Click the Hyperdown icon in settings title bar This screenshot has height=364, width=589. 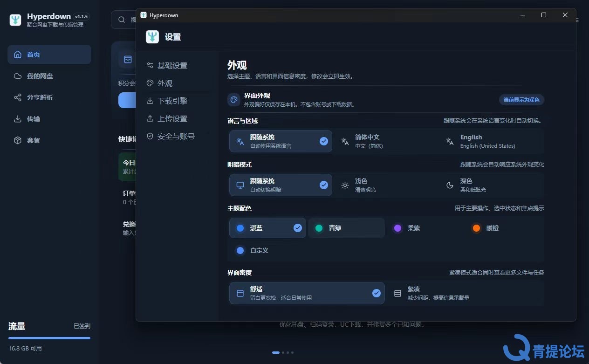click(144, 15)
